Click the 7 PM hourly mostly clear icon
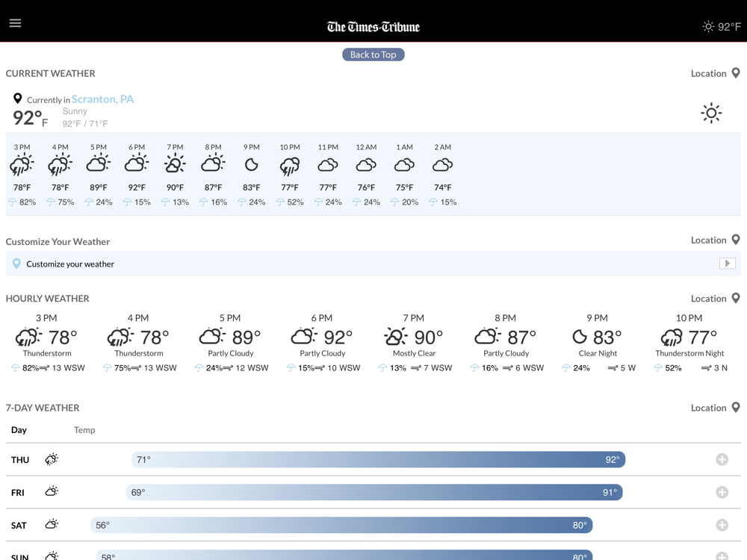This screenshot has width=747, height=560. tap(396, 337)
